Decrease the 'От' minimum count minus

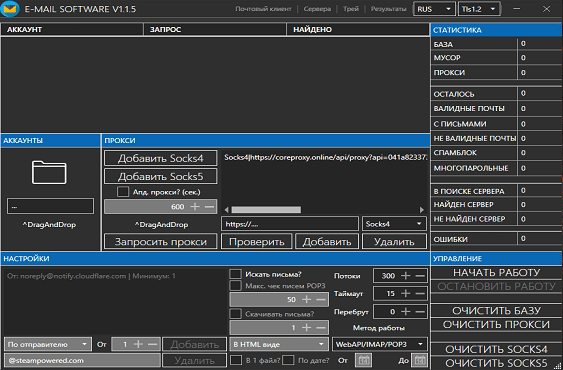pyautogui.click(x=153, y=344)
